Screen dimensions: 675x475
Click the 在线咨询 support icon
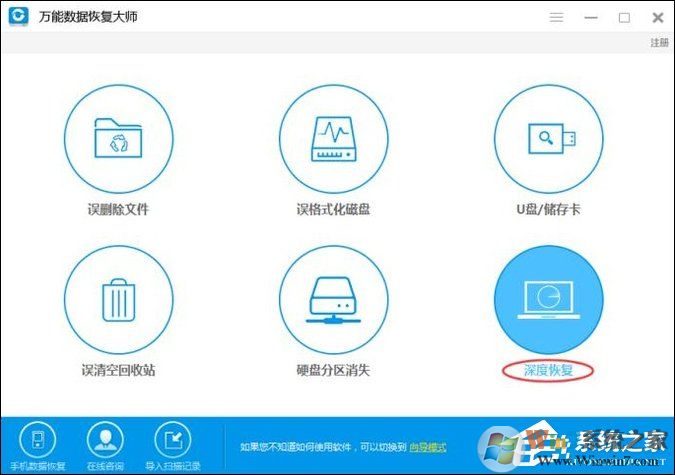click(x=104, y=440)
